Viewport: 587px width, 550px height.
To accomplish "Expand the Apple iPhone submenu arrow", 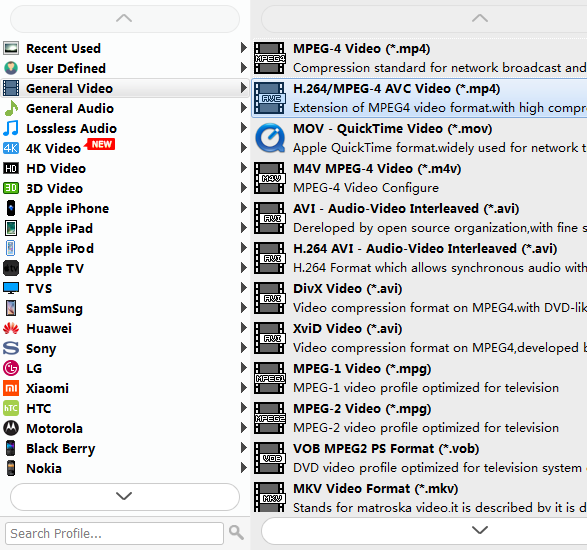I will (x=243, y=208).
